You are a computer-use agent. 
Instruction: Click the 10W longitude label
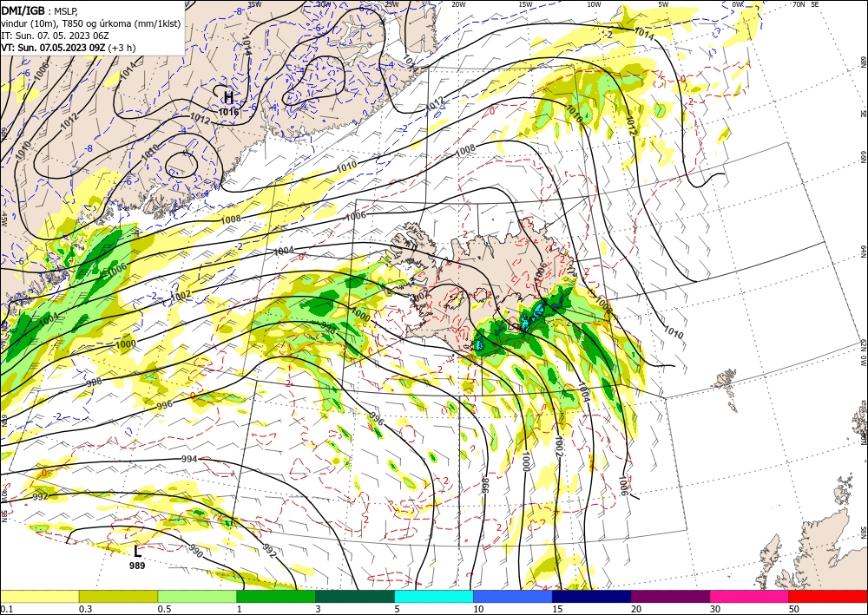(x=594, y=3)
